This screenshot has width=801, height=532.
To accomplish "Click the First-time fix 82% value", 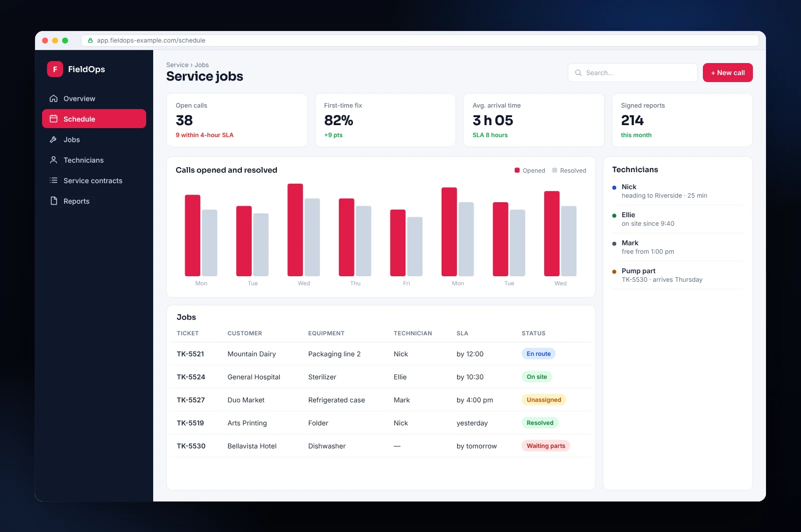I will coord(338,121).
